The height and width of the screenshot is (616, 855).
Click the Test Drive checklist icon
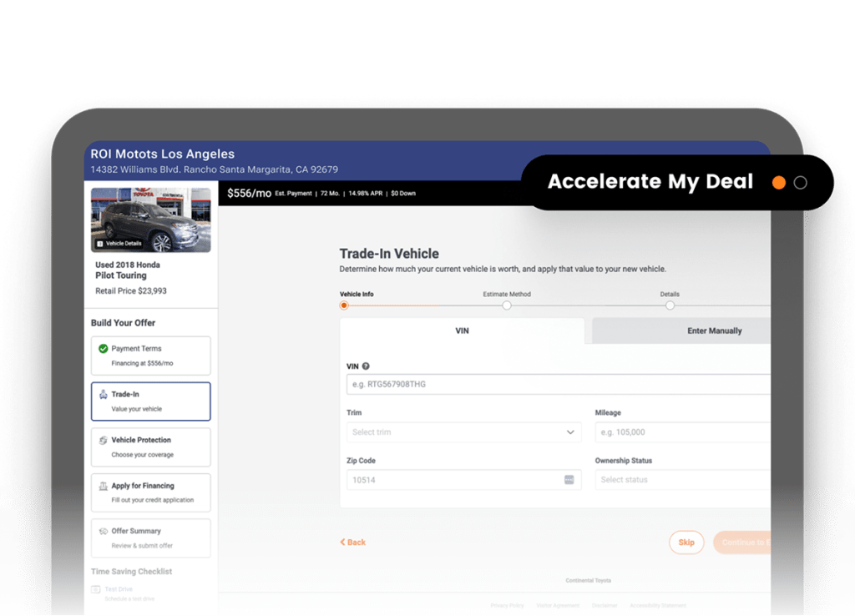tap(97, 589)
